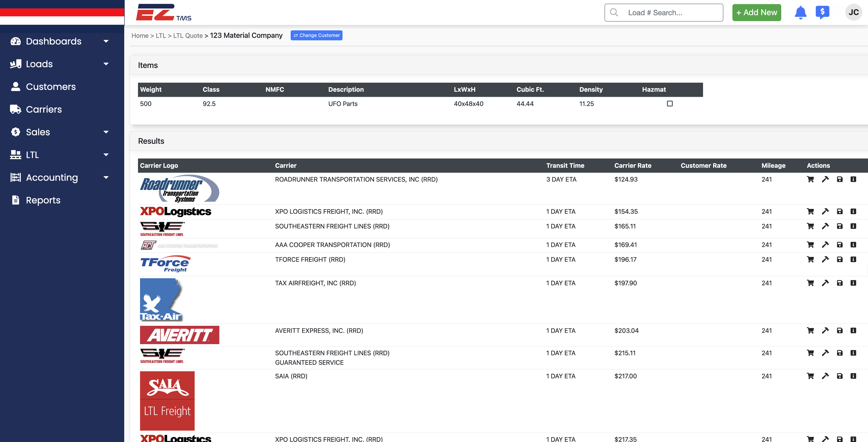Open info icon for Southeastern $165.11 row
The height and width of the screenshot is (442, 868).
pos(853,226)
